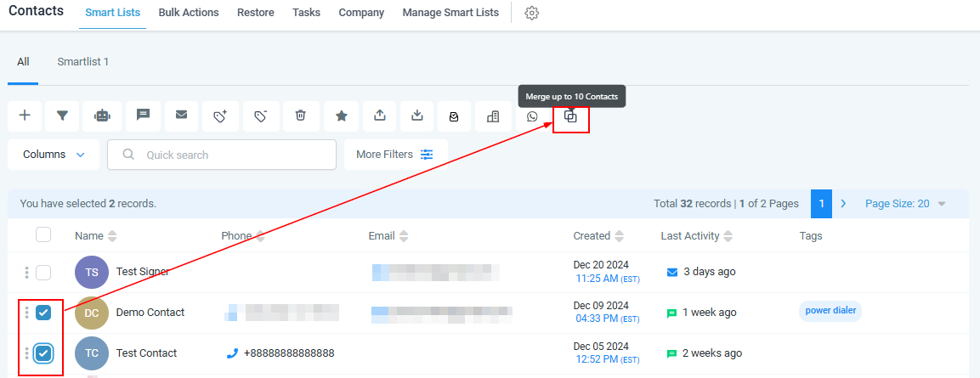The height and width of the screenshot is (378, 980).
Task: Click the Merge Contacts icon
Action: [x=570, y=116]
